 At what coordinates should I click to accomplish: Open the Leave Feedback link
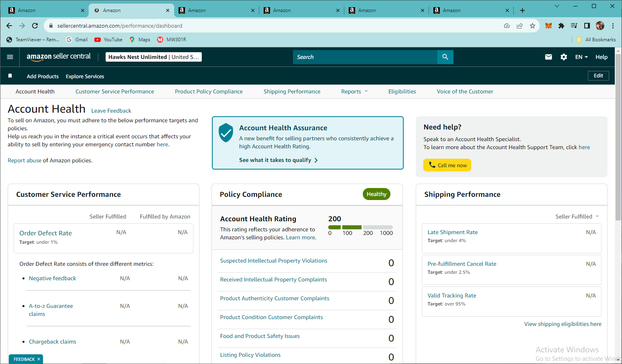(x=111, y=111)
